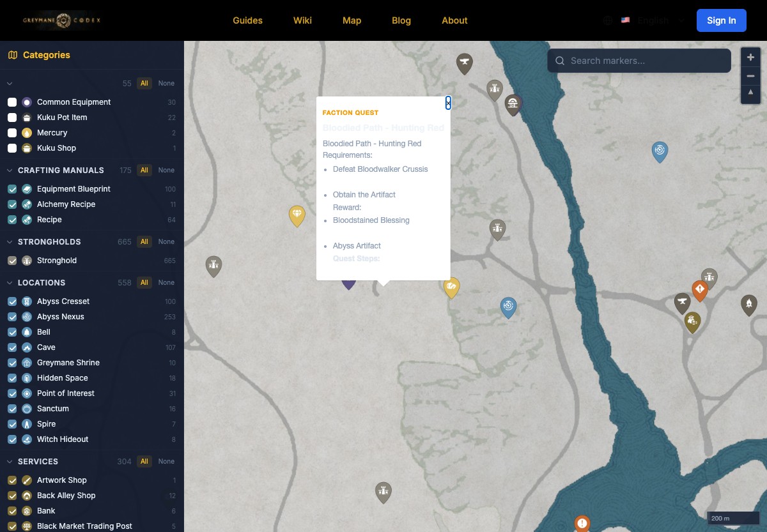Open the Guides menu item
Image resolution: width=767 pixels, height=532 pixels.
[x=247, y=20]
